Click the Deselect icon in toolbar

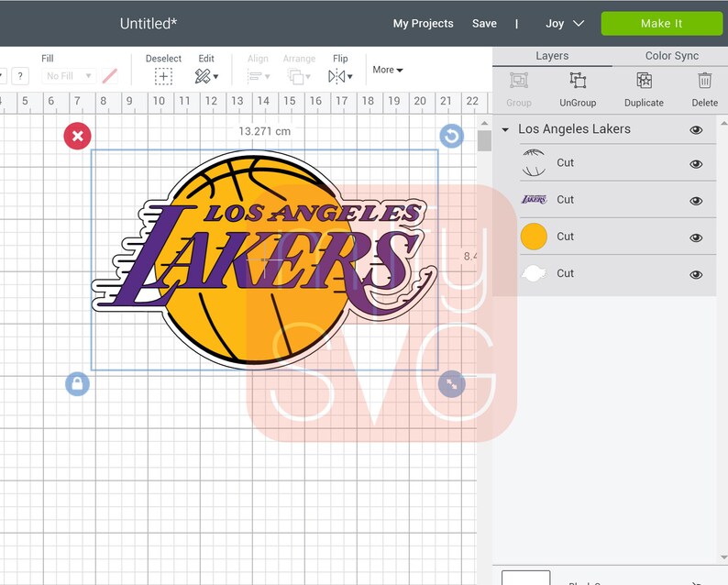pyautogui.click(x=163, y=76)
